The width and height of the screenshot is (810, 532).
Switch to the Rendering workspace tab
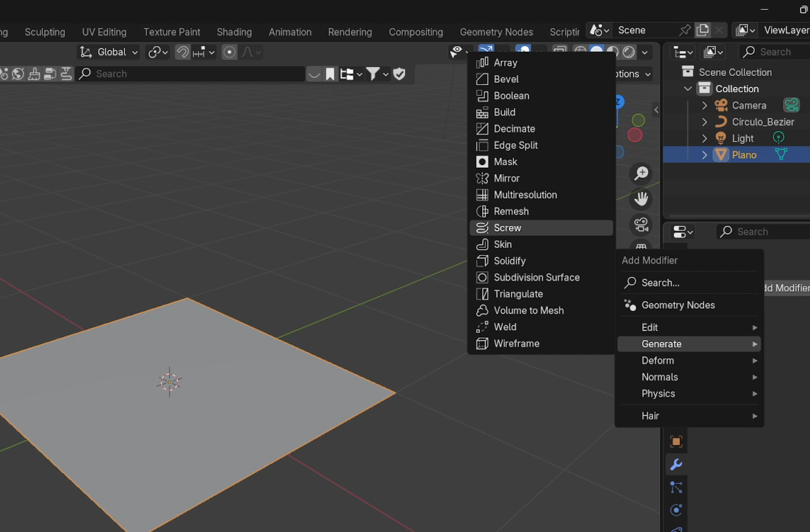(x=350, y=32)
